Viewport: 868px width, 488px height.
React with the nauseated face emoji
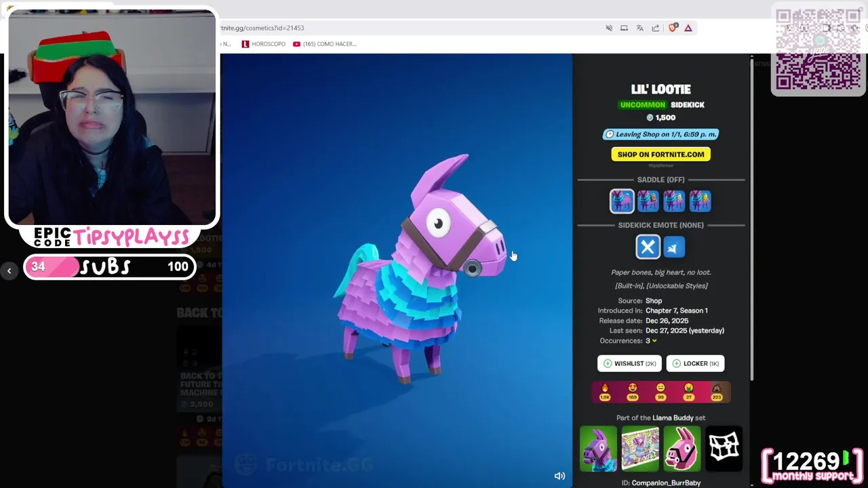click(688, 392)
